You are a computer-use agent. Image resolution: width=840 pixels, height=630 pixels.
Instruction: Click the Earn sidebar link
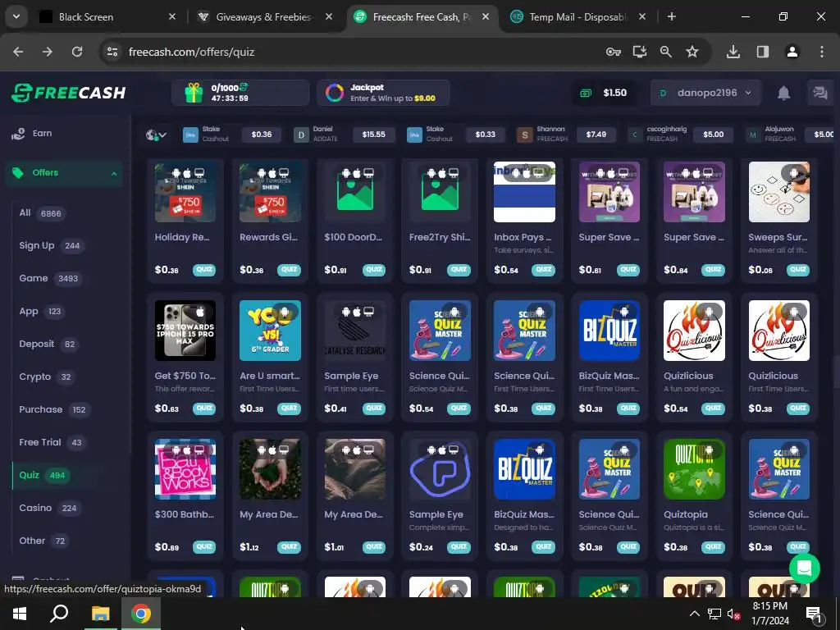(42, 134)
